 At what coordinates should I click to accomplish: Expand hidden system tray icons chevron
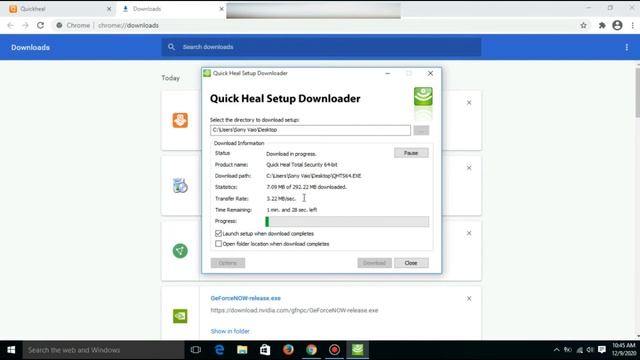coord(556,350)
